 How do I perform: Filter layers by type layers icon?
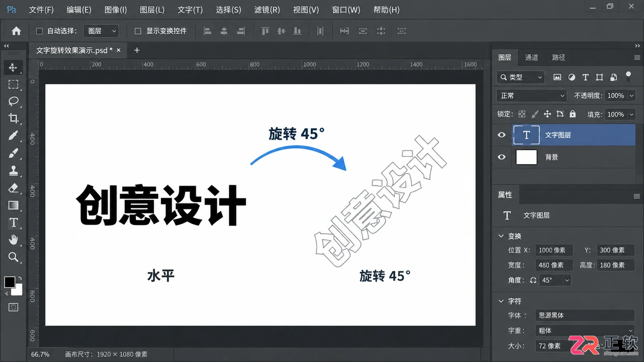pyautogui.click(x=585, y=77)
